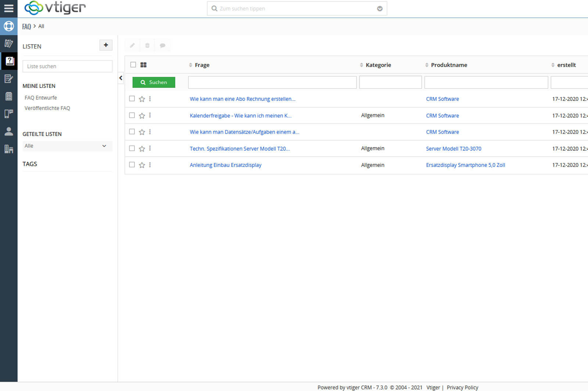Select checkbox for Abo Rechnung row
Image resolution: width=588 pixels, height=391 pixels.
click(132, 98)
